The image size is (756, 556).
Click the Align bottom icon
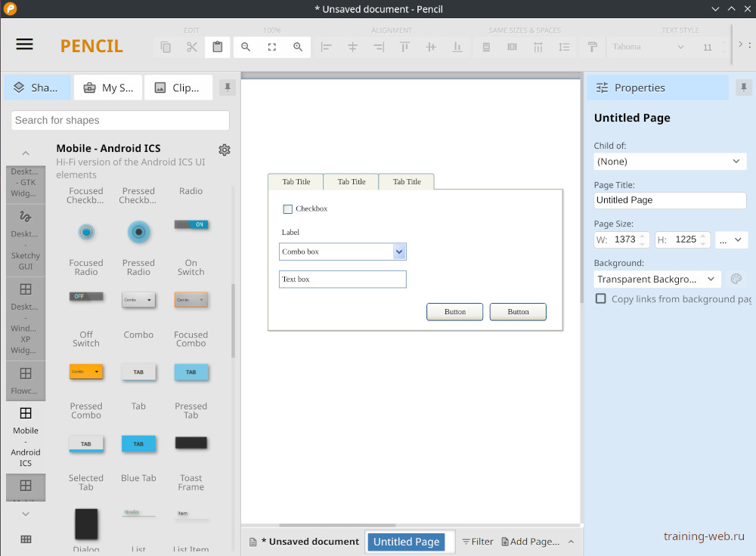[457, 47]
